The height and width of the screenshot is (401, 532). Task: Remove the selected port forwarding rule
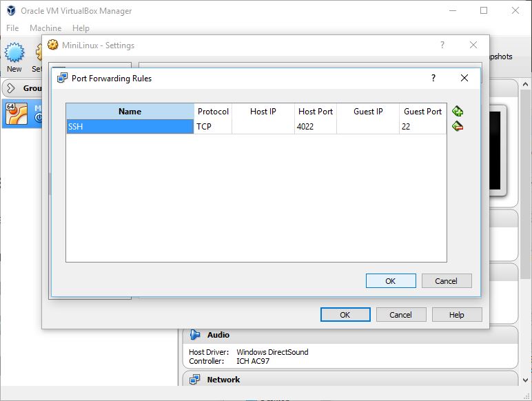click(458, 126)
